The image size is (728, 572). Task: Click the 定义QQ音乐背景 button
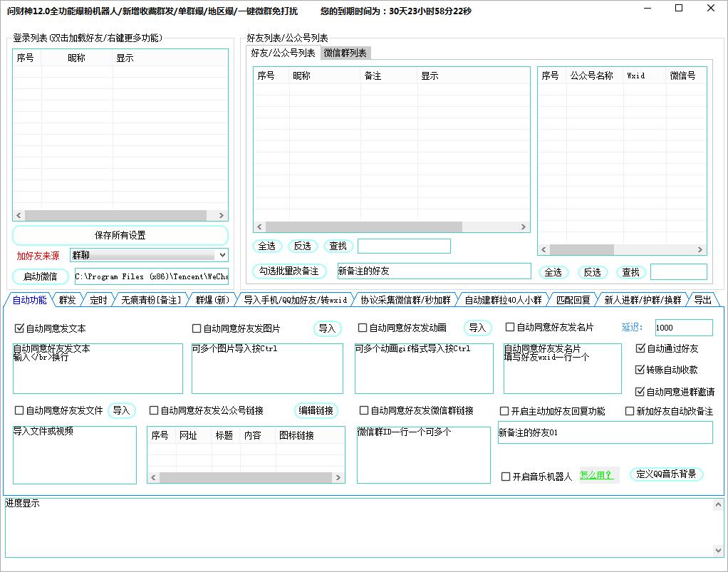point(666,474)
